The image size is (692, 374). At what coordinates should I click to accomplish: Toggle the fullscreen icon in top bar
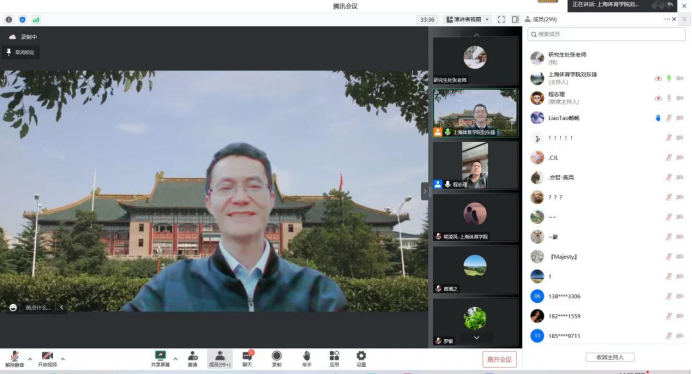501,19
